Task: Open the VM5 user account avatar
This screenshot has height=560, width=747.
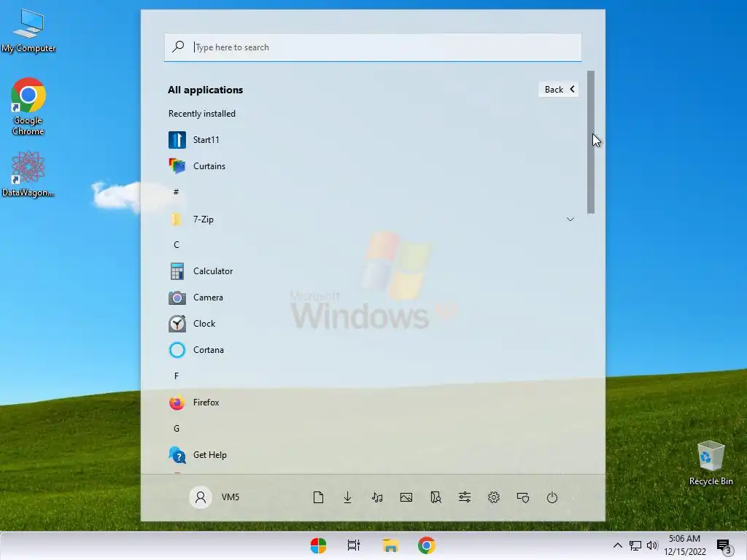Action: pos(201,497)
